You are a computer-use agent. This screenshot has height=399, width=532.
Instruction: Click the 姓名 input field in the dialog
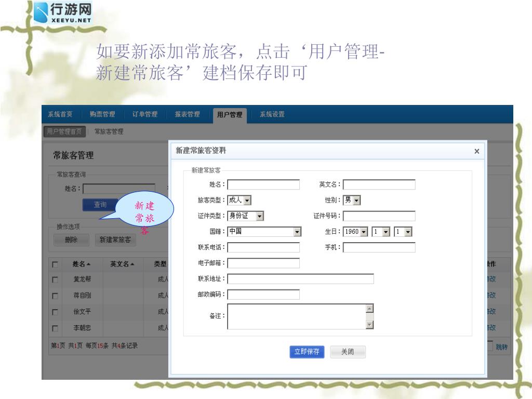click(x=263, y=184)
